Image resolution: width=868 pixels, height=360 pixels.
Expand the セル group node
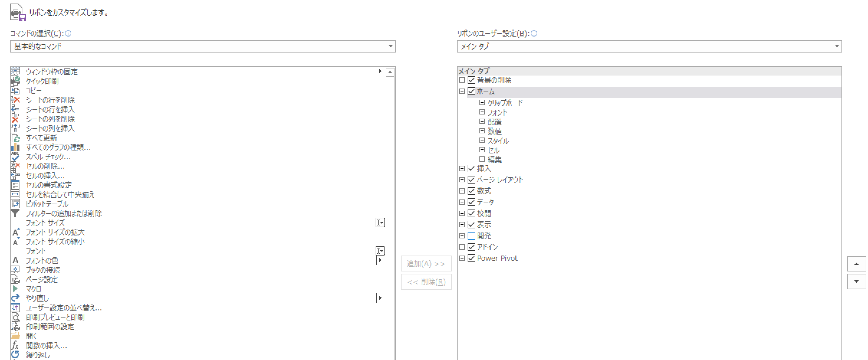[482, 150]
